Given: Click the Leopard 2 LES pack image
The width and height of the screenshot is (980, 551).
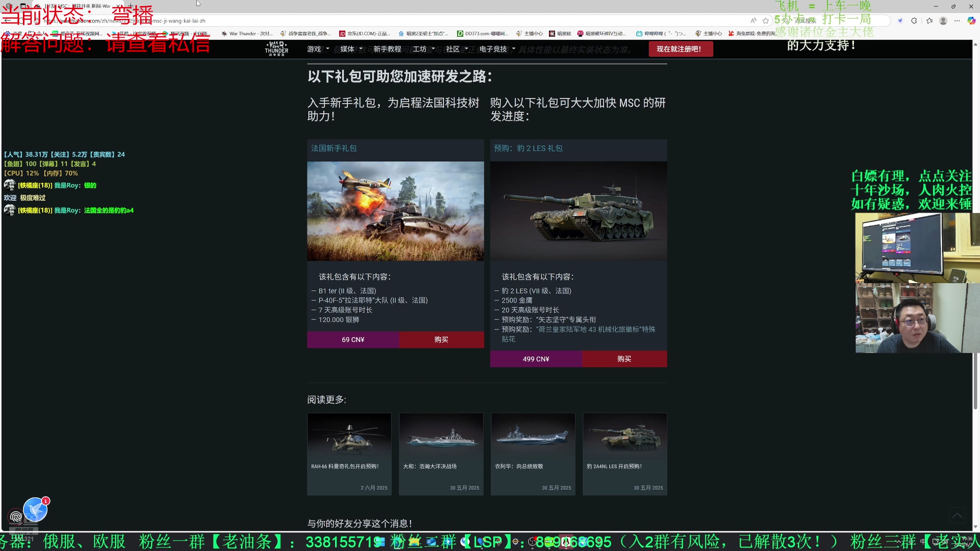Looking at the screenshot, I should [x=578, y=211].
